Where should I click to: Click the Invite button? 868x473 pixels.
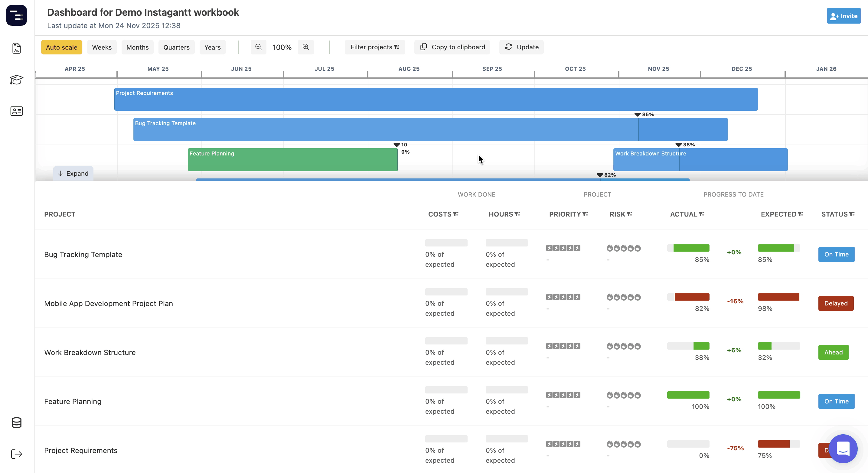(x=844, y=15)
